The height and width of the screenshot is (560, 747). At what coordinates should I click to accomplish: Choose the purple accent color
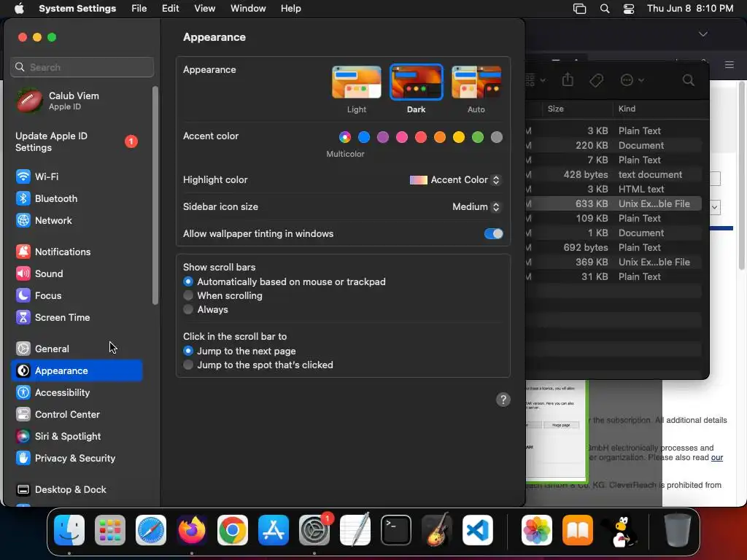[383, 137]
